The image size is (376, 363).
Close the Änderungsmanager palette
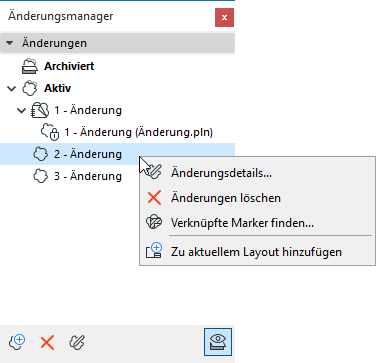(224, 17)
